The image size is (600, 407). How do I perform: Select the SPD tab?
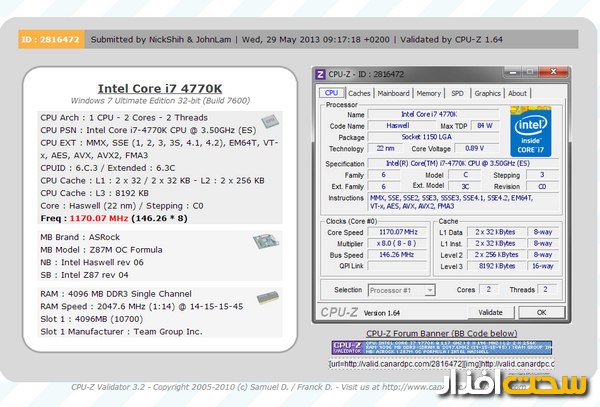(457, 93)
